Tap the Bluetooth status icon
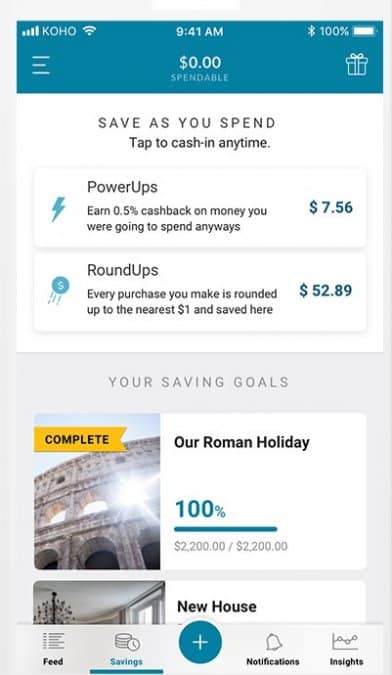Screen dimensions: 392x675 click(x=311, y=31)
